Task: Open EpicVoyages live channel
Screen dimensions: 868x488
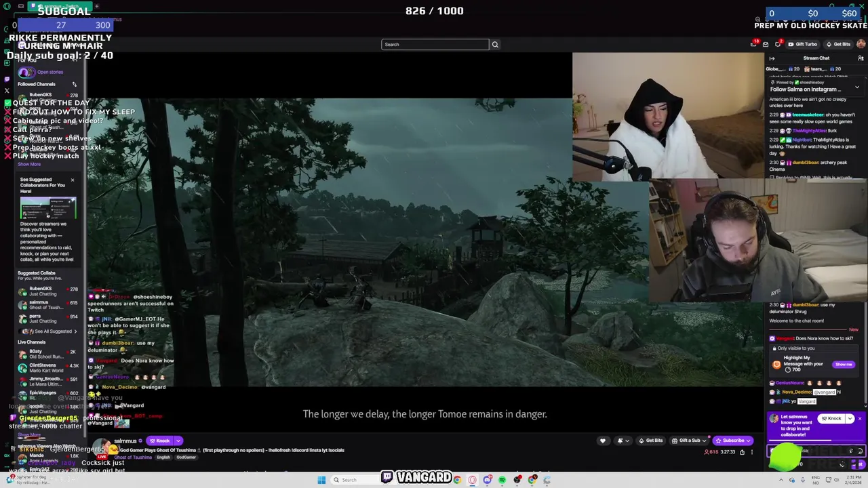Action: click(47, 395)
